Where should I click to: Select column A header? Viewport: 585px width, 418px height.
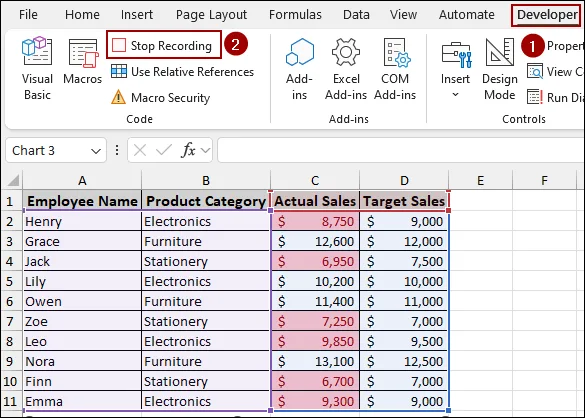pos(82,181)
